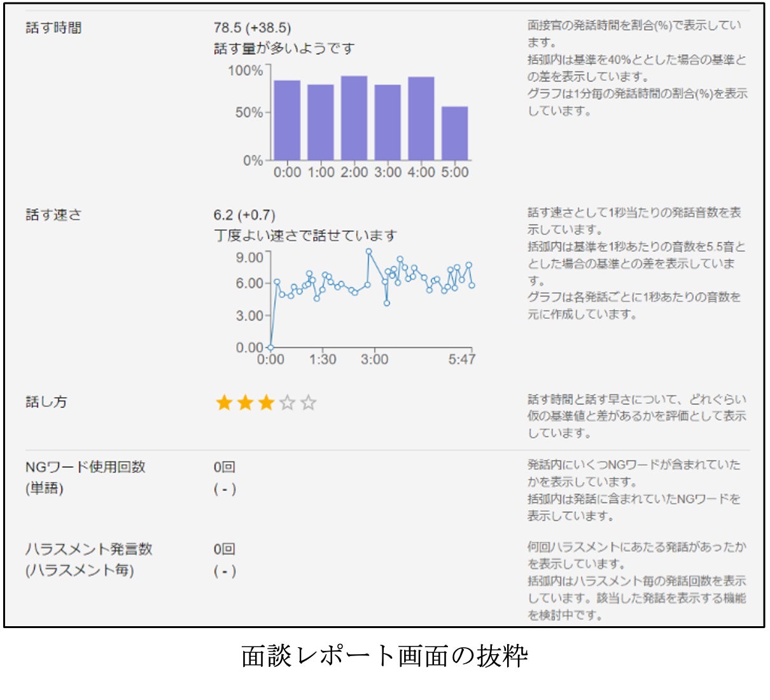Viewport: 770px width, 700px height.
Task: Click the NGワード description on the right
Action: point(634,491)
